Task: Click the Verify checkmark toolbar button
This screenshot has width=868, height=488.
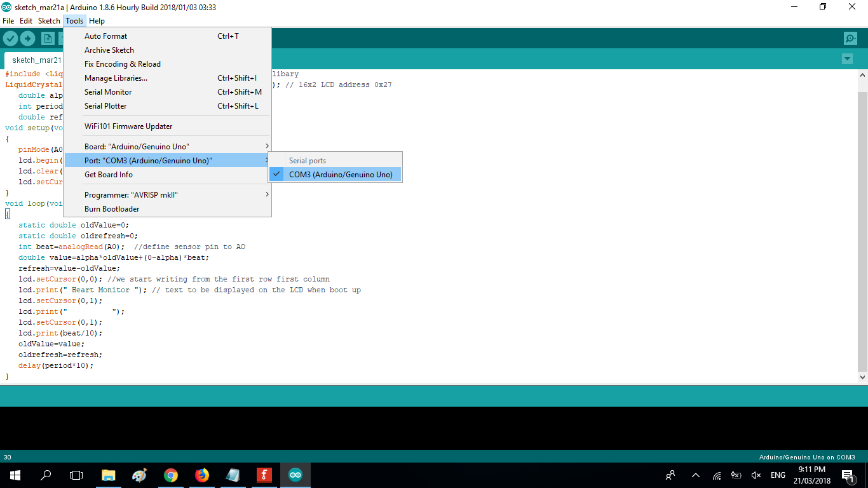Action: coord(10,39)
